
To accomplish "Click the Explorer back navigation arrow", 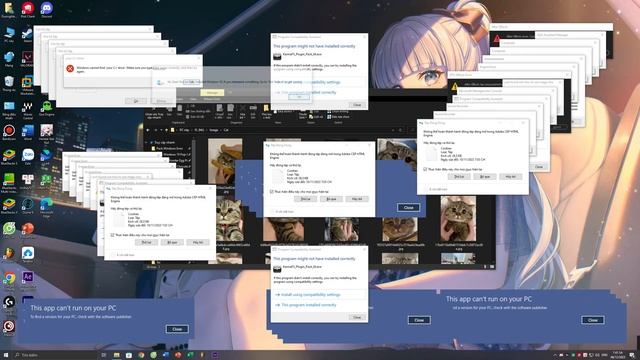I will click(x=148, y=130).
